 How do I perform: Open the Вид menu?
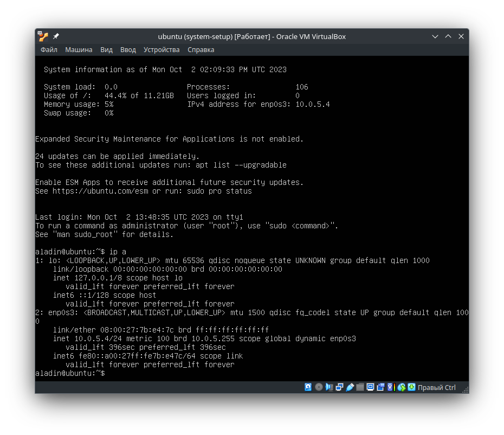106,49
